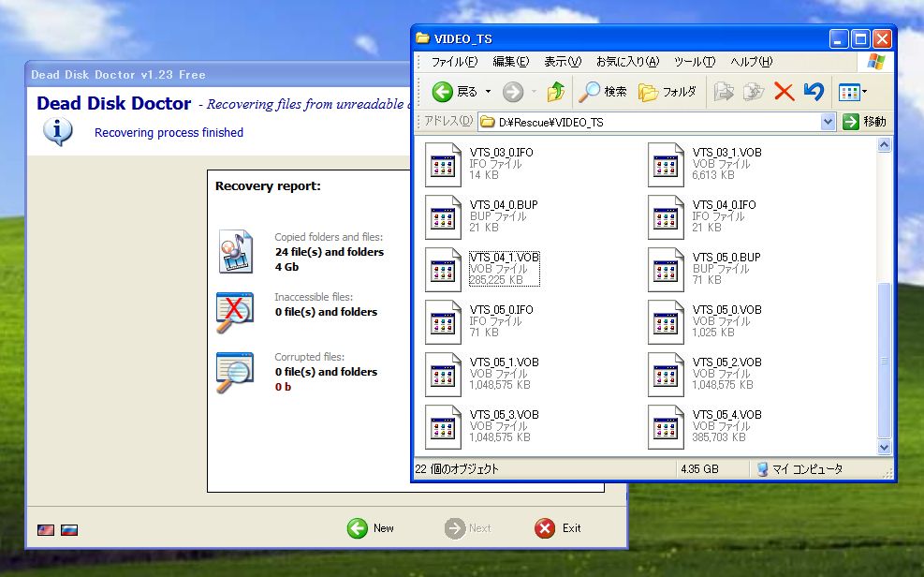924x577 pixels.
Task: Select VTS_04_1.VOB file icon
Action: (443, 270)
